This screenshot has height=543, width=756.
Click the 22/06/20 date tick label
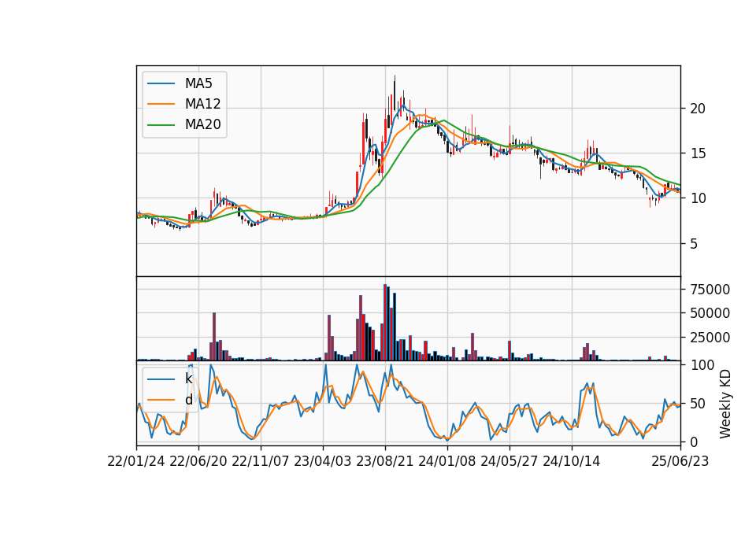click(x=198, y=462)
